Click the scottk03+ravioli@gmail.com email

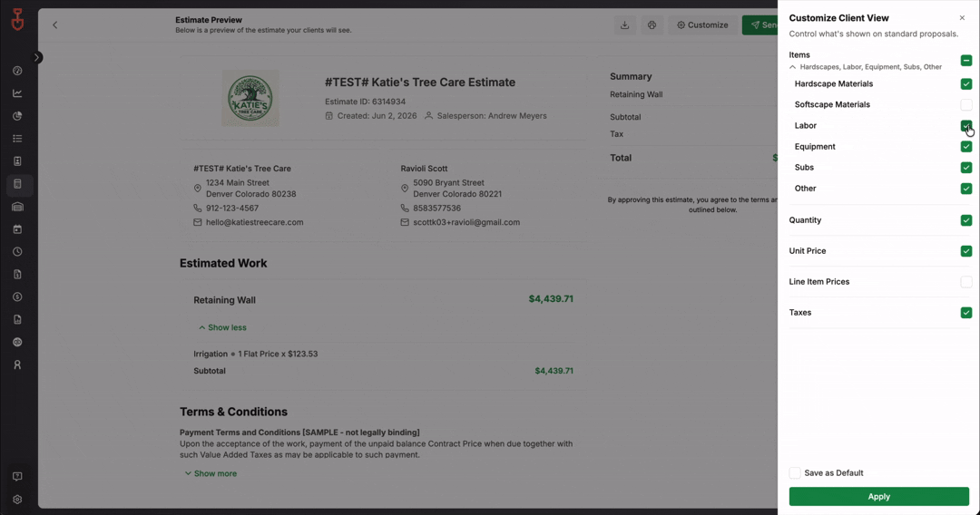[x=466, y=222]
